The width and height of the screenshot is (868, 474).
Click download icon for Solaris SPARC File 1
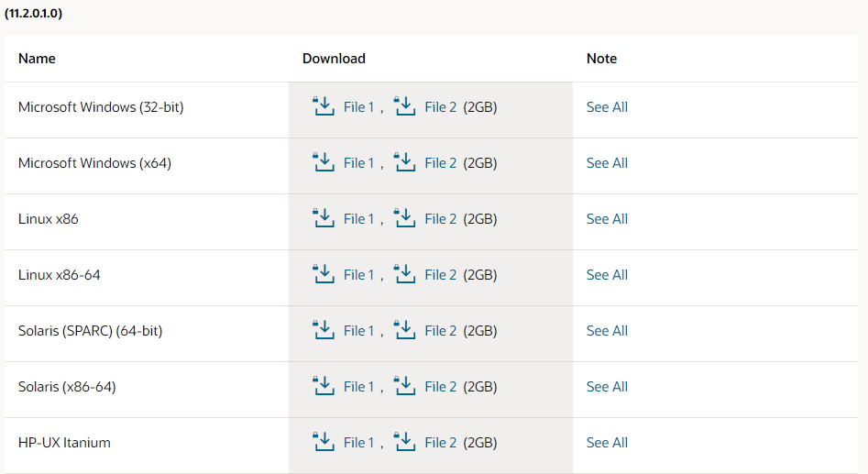click(324, 329)
